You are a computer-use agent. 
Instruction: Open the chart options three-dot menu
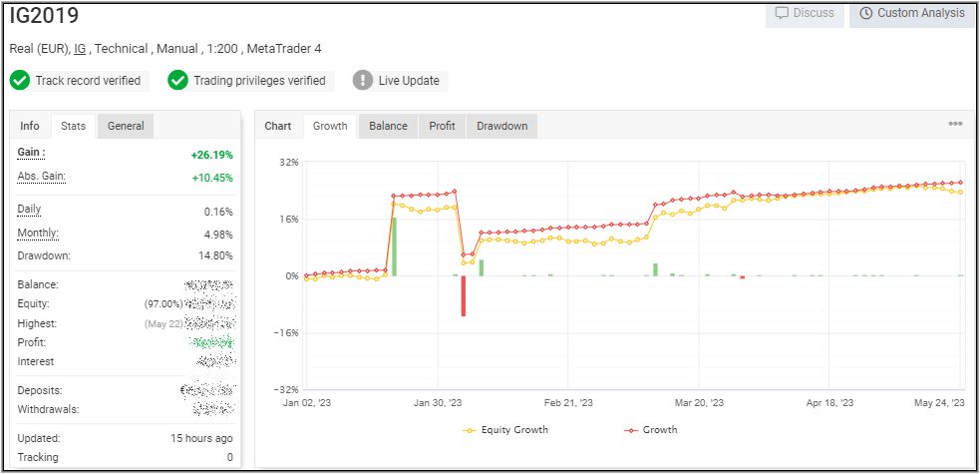click(955, 124)
